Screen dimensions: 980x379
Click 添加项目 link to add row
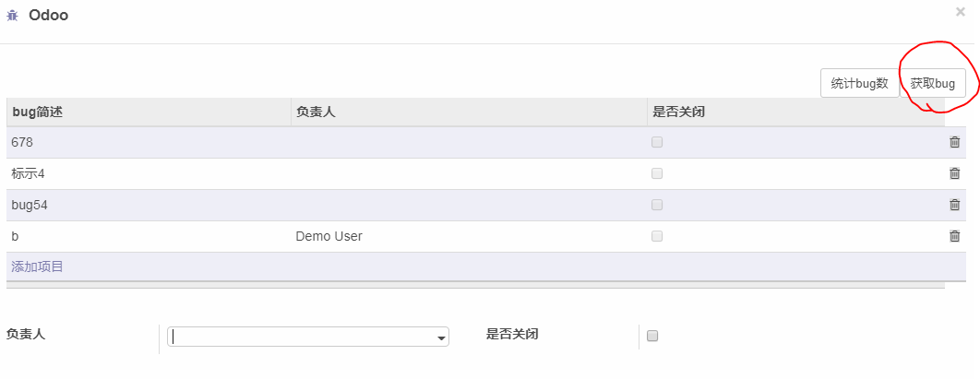point(38,266)
